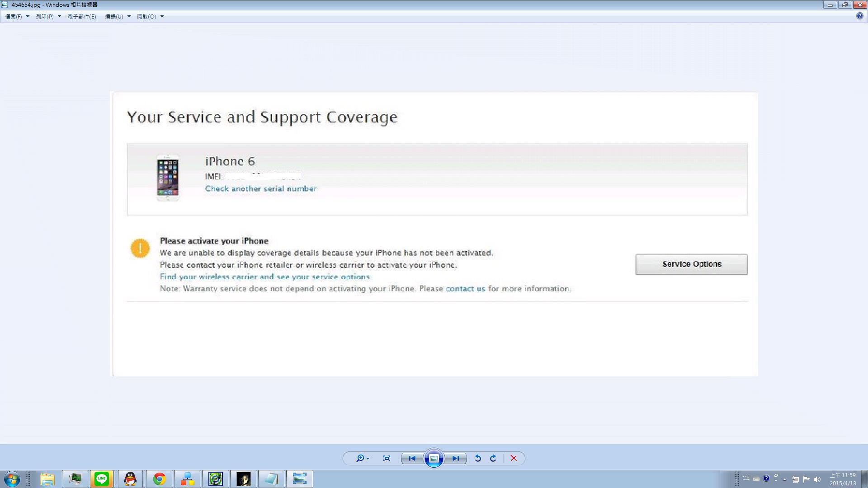Click the on-screen keyboard tray icon
Image resolution: width=868 pixels, height=488 pixels.
756,479
